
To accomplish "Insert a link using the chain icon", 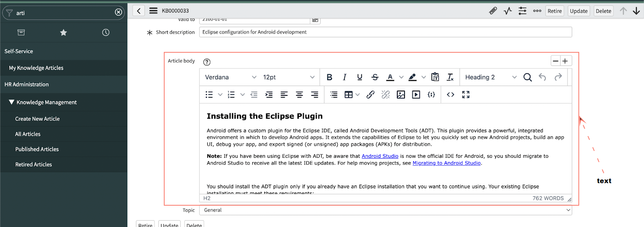I will (x=370, y=95).
